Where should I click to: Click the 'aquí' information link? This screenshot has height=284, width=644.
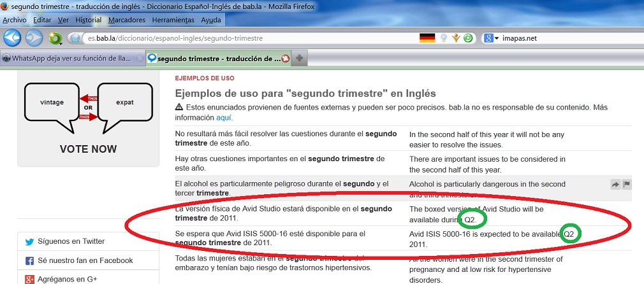[223, 117]
